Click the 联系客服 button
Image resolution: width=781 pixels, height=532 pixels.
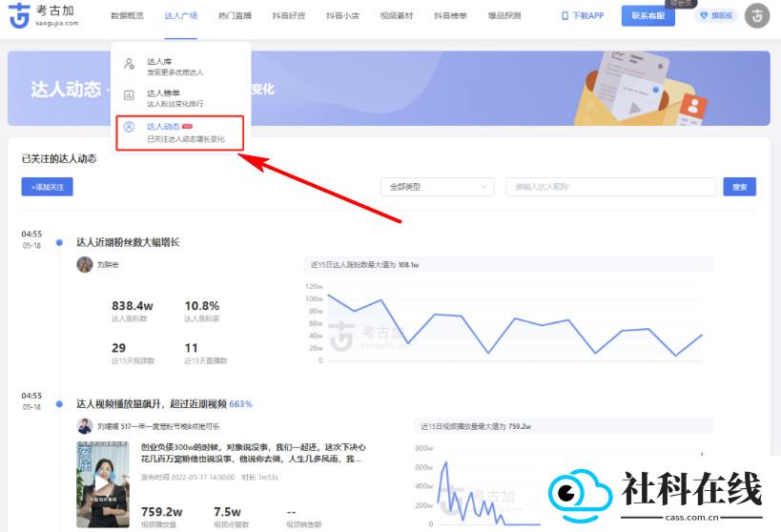tap(648, 16)
